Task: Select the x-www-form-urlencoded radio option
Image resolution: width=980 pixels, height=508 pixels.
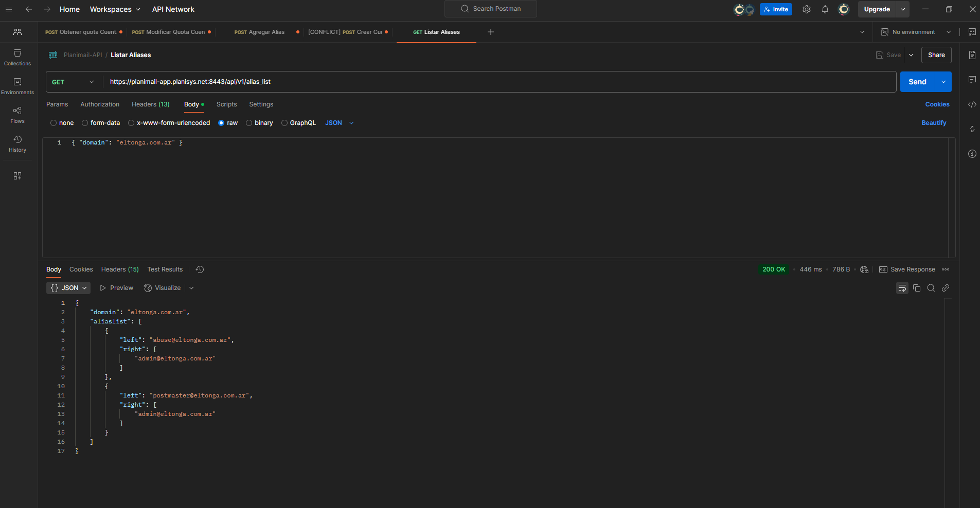Action: (131, 123)
